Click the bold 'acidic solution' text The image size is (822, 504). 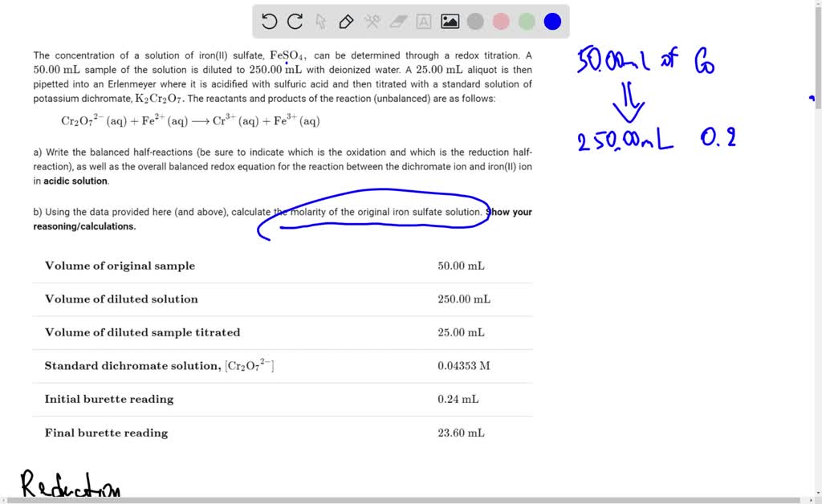click(x=76, y=181)
